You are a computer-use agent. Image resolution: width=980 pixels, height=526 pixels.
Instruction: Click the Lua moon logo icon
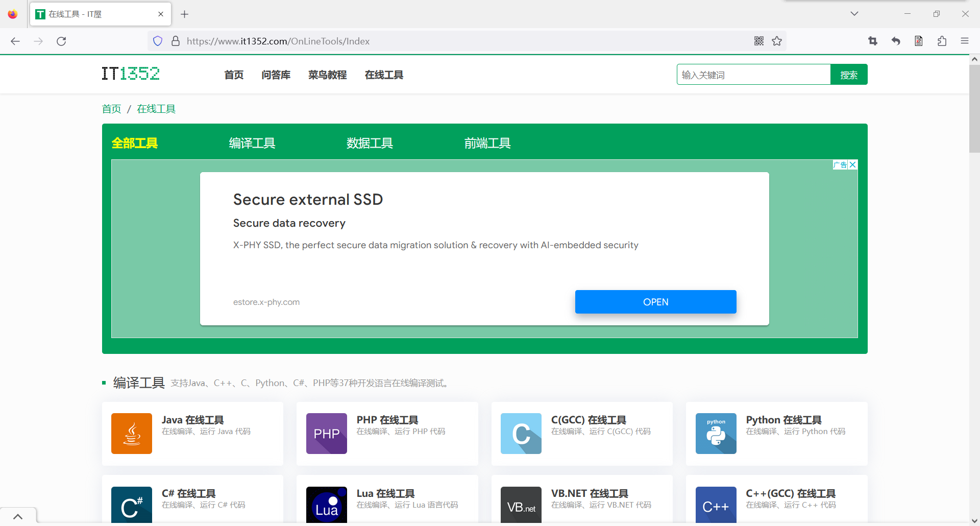327,505
